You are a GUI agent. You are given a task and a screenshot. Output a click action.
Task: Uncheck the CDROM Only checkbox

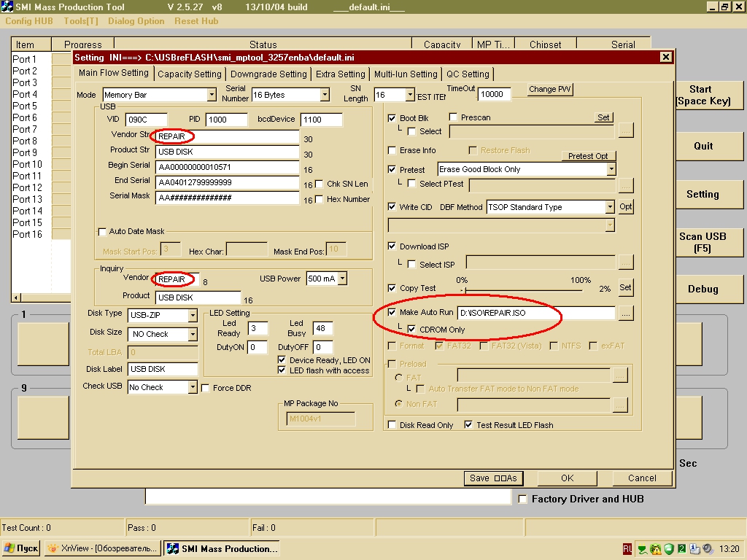[x=411, y=330]
